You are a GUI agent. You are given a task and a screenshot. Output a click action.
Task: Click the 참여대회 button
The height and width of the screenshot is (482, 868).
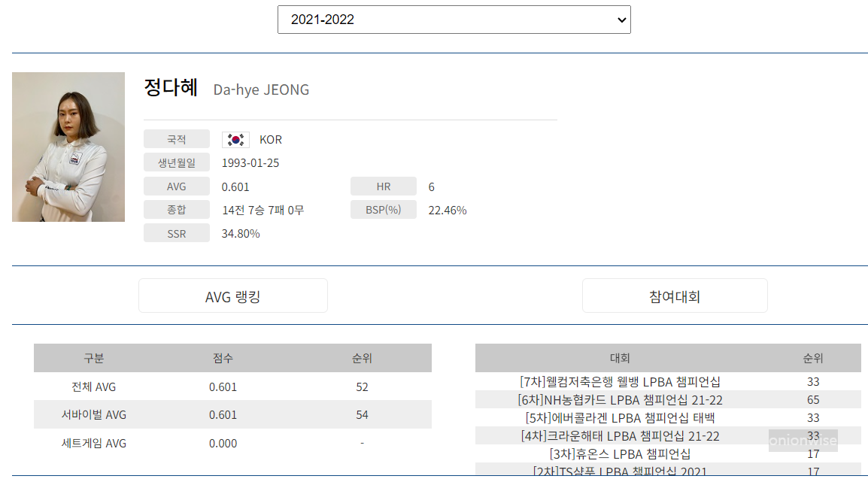coord(674,296)
